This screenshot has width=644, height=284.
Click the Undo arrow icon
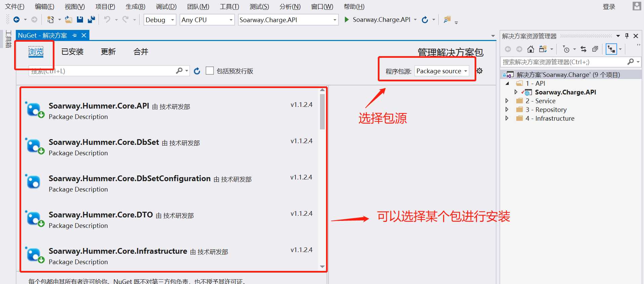107,19
